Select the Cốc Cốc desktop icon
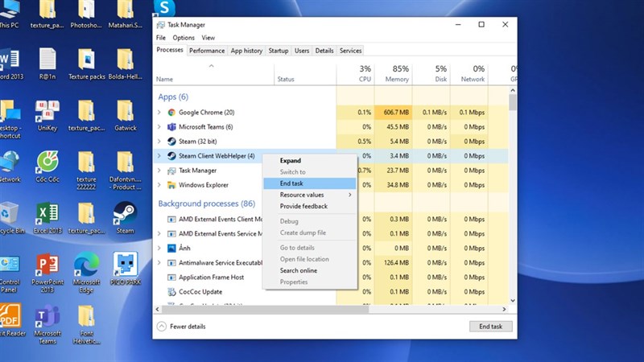The width and height of the screenshot is (644, 362). tap(47, 167)
